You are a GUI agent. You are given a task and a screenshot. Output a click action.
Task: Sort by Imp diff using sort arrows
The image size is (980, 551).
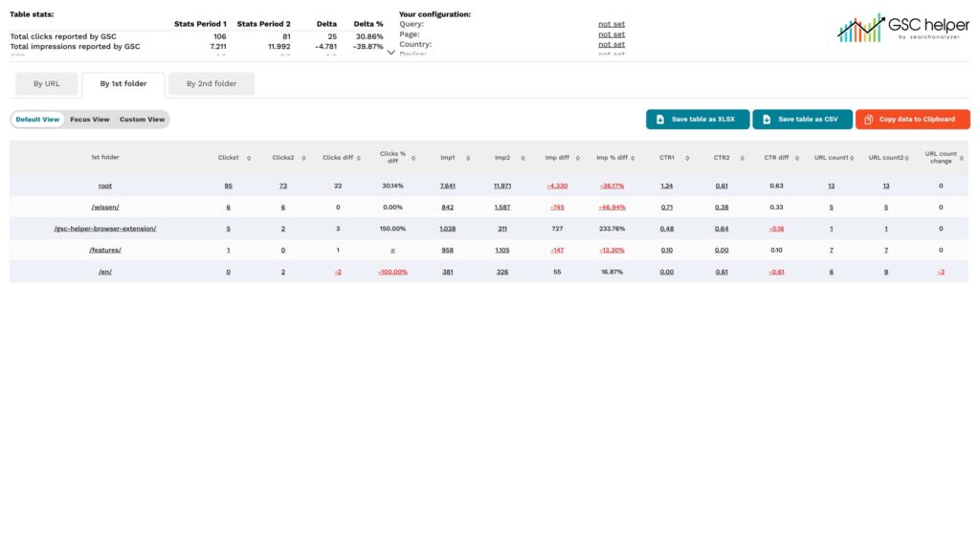coord(576,158)
